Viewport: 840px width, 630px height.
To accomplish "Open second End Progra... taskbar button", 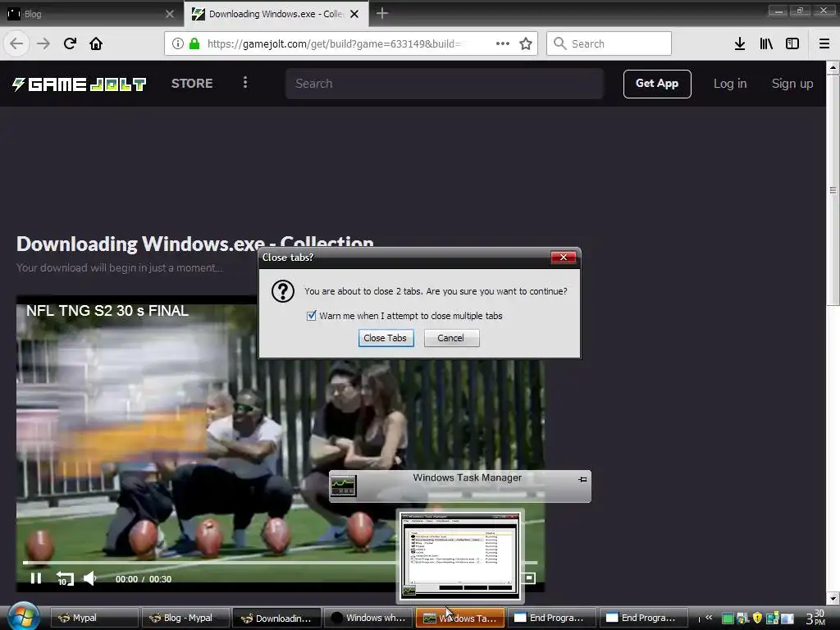I will 643,618.
